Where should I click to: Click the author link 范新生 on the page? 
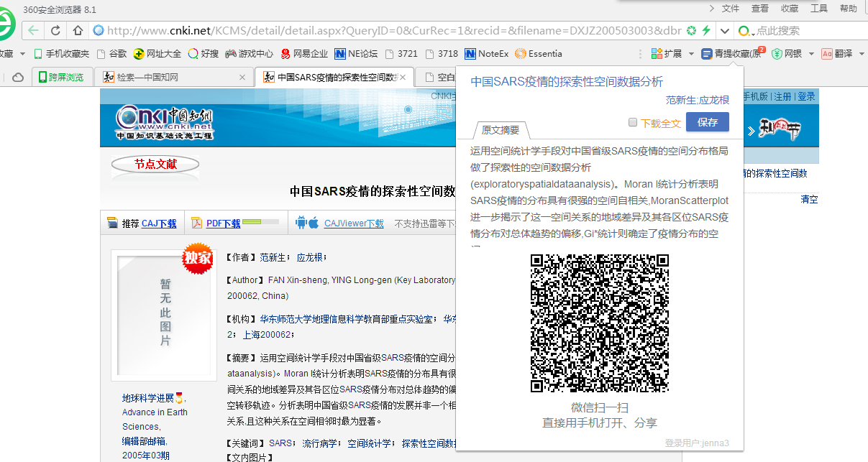tap(273, 257)
